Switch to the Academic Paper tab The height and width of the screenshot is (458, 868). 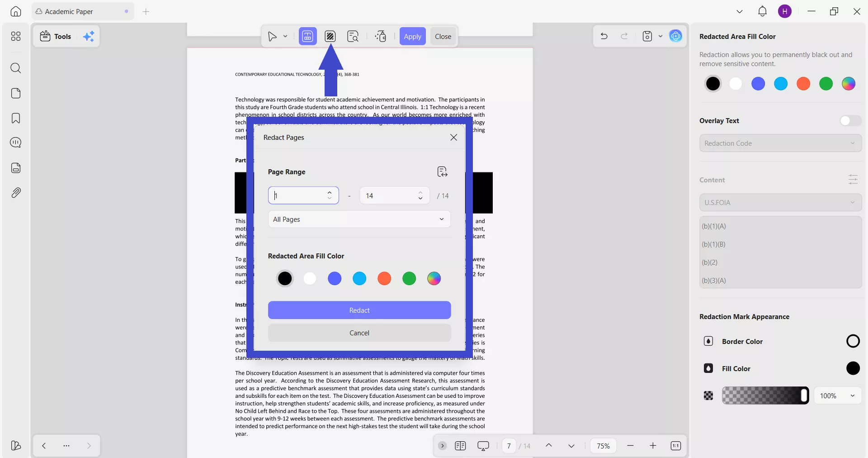(x=82, y=11)
